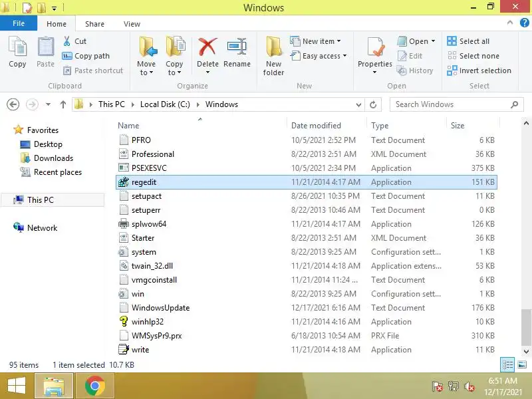Click File Explorer taskbar icon
The width and height of the screenshot is (532, 399).
54,386
